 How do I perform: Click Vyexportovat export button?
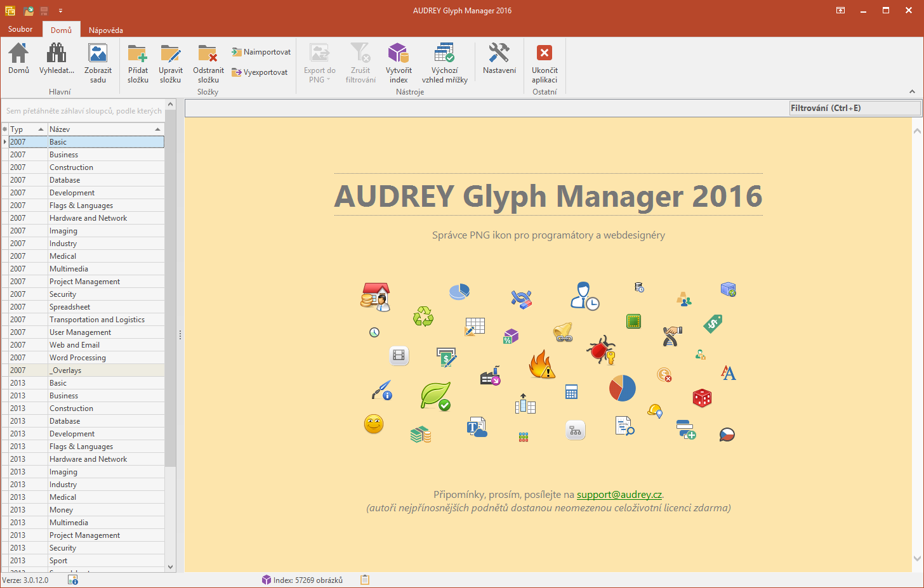click(260, 72)
